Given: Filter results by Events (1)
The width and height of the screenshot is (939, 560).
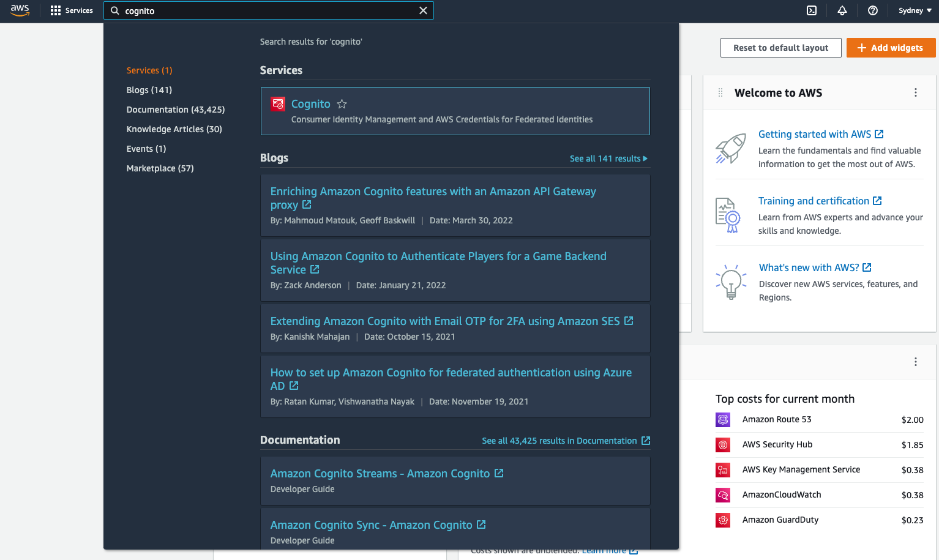Looking at the screenshot, I should click(146, 149).
